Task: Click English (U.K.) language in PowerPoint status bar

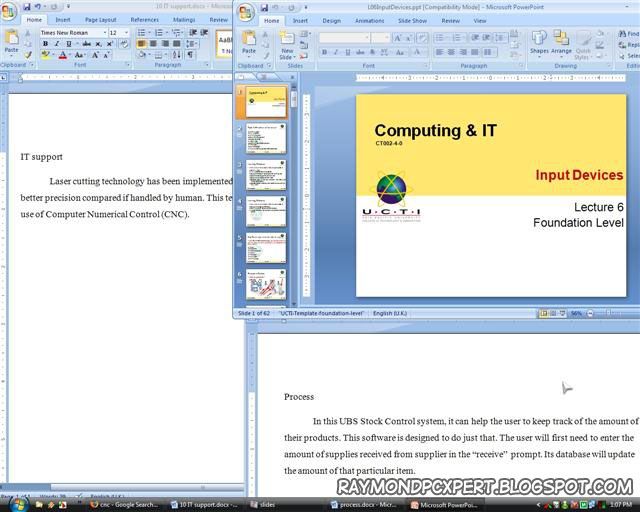Action: [x=390, y=314]
